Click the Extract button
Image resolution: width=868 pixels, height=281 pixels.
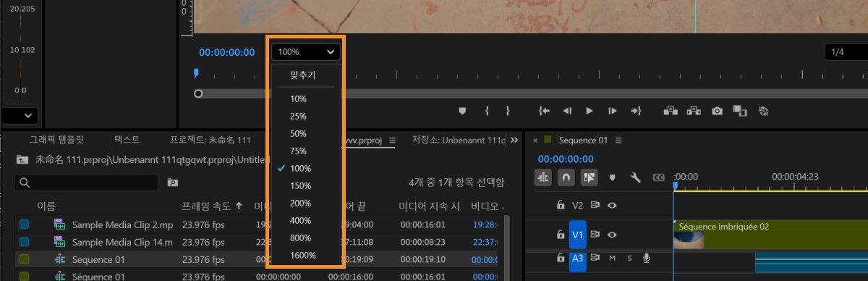pyautogui.click(x=694, y=111)
